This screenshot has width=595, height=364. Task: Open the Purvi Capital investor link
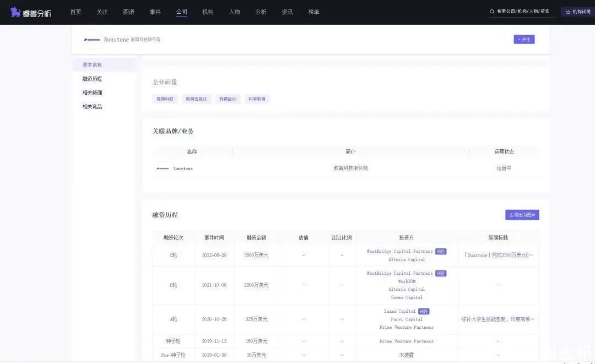point(407,319)
